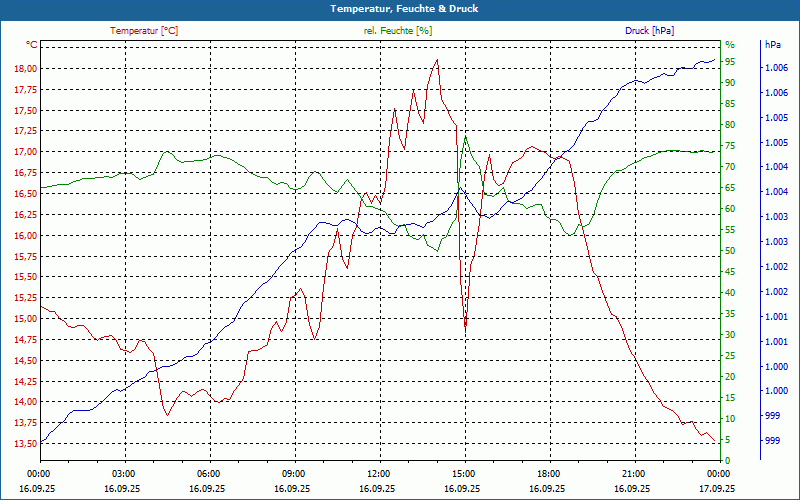This screenshot has width=800, height=500.
Task: Click the '15,00' temperature axis value
Action: tap(27, 319)
